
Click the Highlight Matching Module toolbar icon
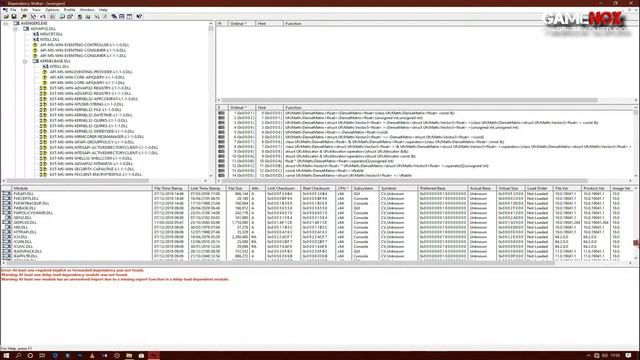coord(80,17)
